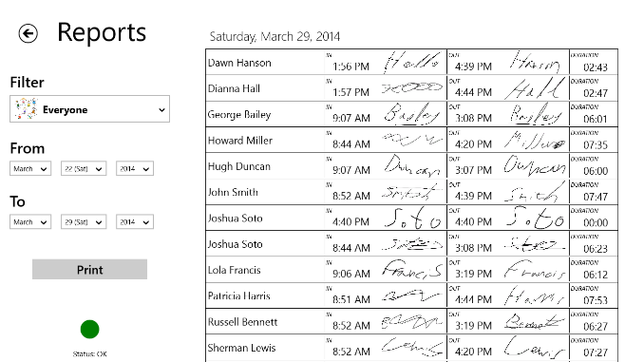
Task: Open the Everyone filter dropdown
Action: [x=89, y=109]
